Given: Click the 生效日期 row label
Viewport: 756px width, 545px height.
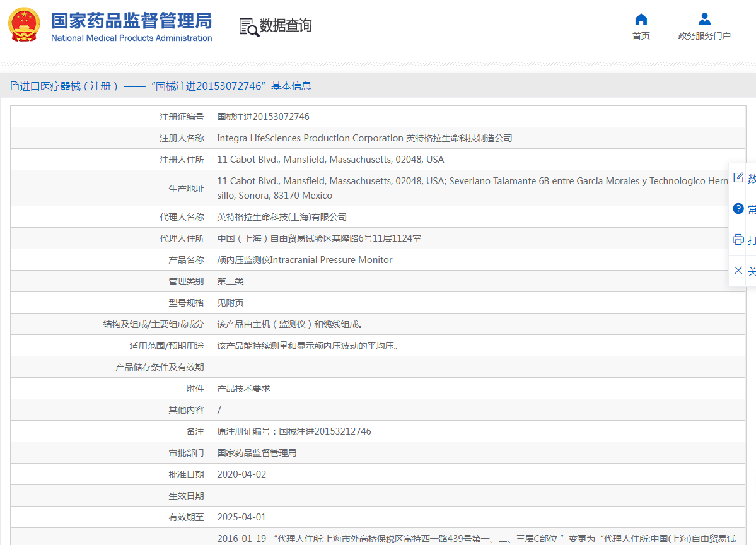Looking at the screenshot, I should tap(186, 496).
